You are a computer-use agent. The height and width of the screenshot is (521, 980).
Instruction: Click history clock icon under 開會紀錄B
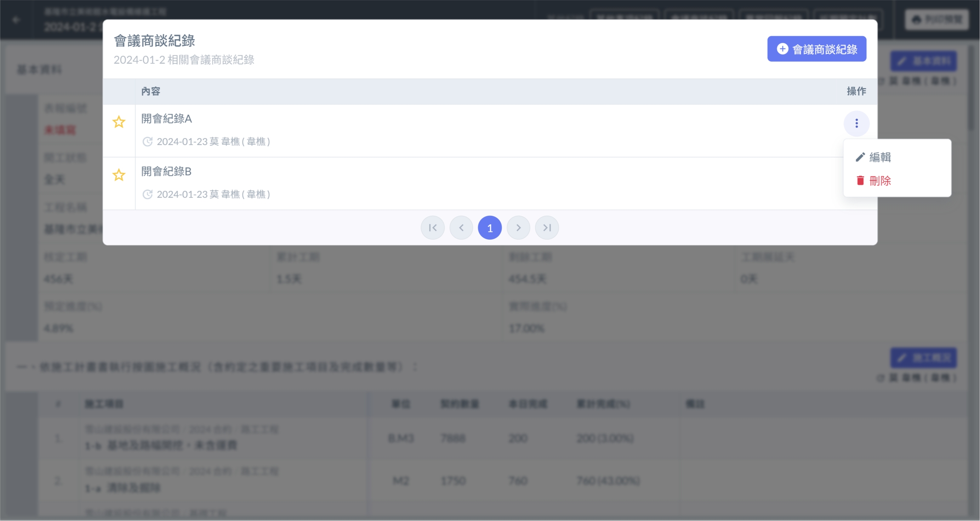point(147,195)
